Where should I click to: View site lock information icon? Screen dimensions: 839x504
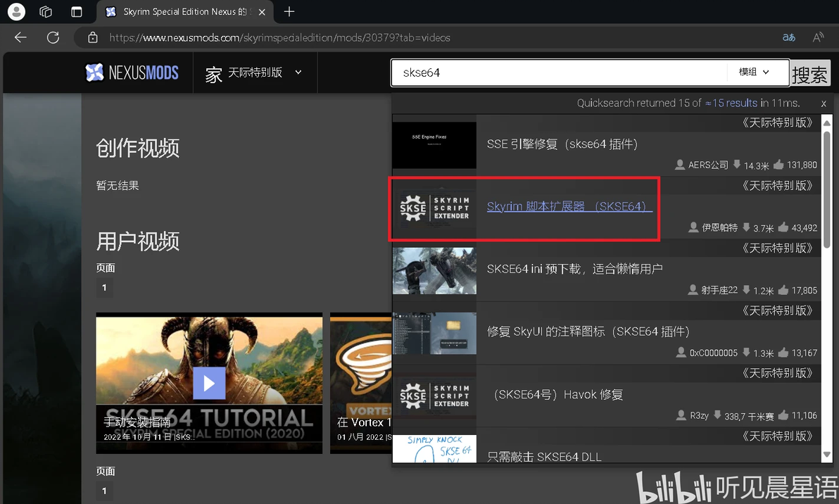[x=93, y=37]
